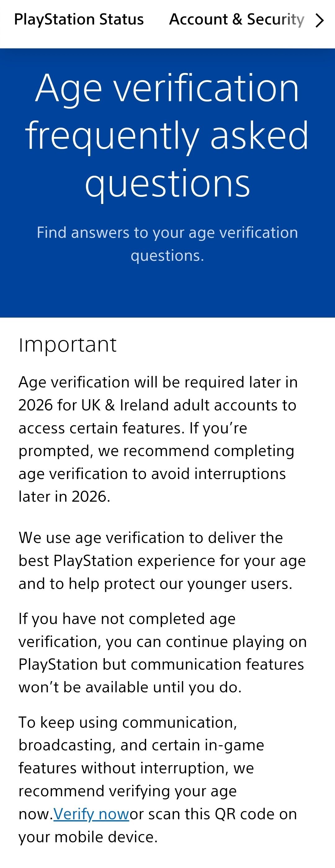Image resolution: width=335 pixels, height=868 pixels.
Task: Click the 'To keep using communication' paragraph start
Action: pos(128,722)
